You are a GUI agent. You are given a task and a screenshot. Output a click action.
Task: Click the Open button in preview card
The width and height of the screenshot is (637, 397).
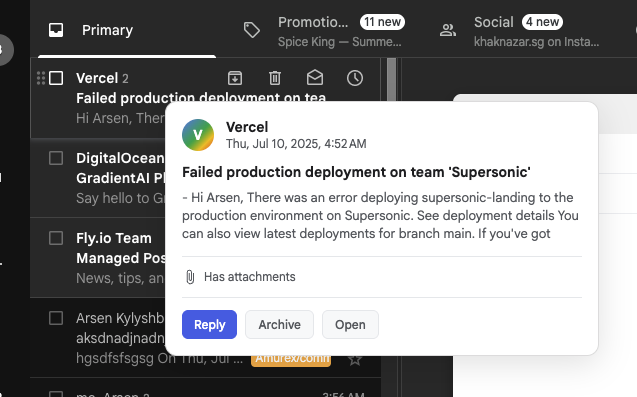[350, 324]
